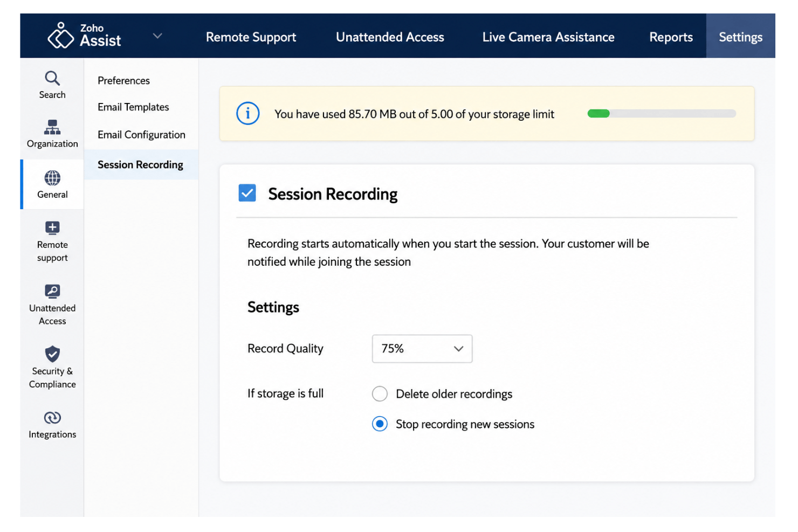The height and width of the screenshot is (532, 798).
Task: Go to the Remote Support tab
Action: 251,37
